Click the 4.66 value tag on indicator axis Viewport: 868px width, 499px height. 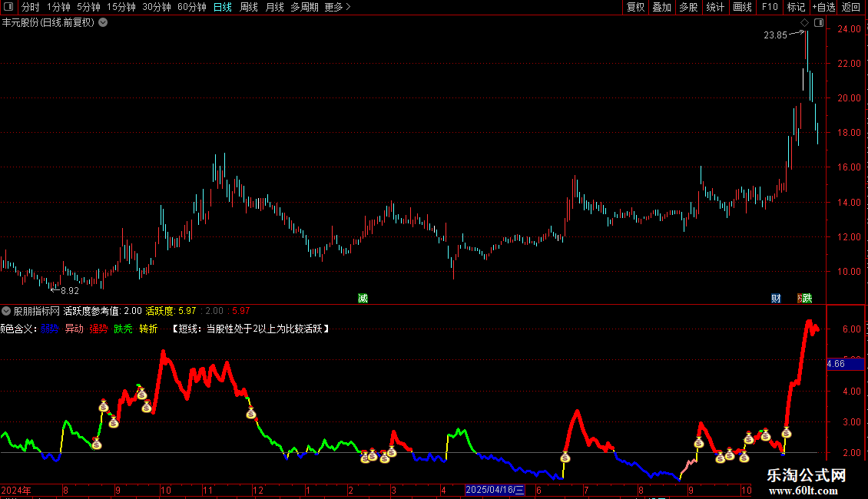[845, 364]
